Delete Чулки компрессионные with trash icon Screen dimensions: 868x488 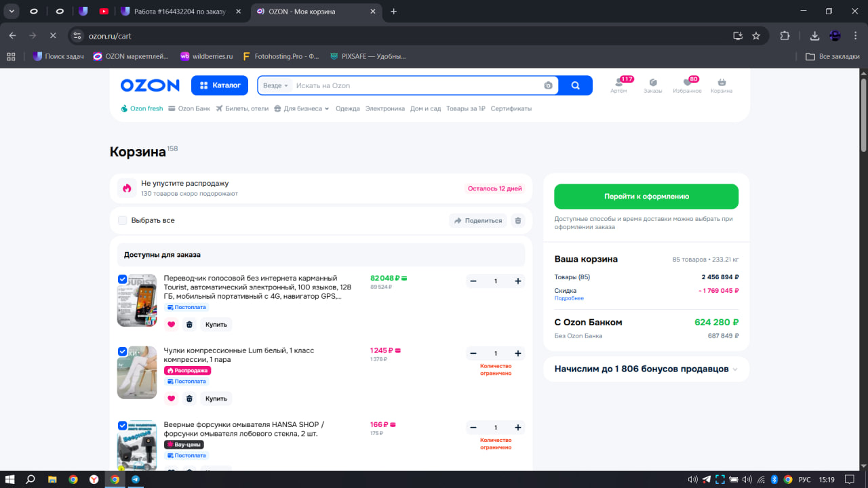tap(189, 399)
